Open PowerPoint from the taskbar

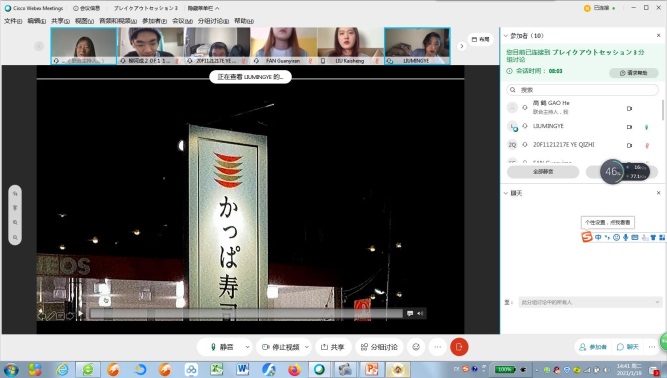pyautogui.click(x=371, y=369)
